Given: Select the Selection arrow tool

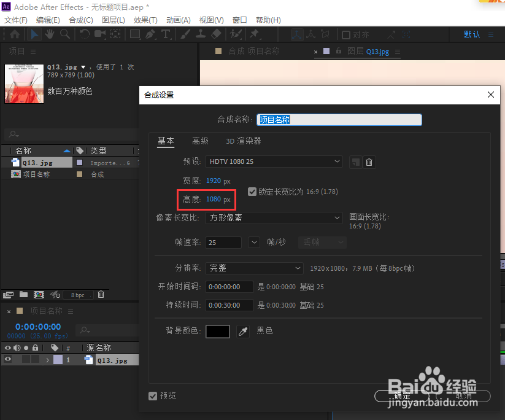Looking at the screenshot, I should pos(34,34).
